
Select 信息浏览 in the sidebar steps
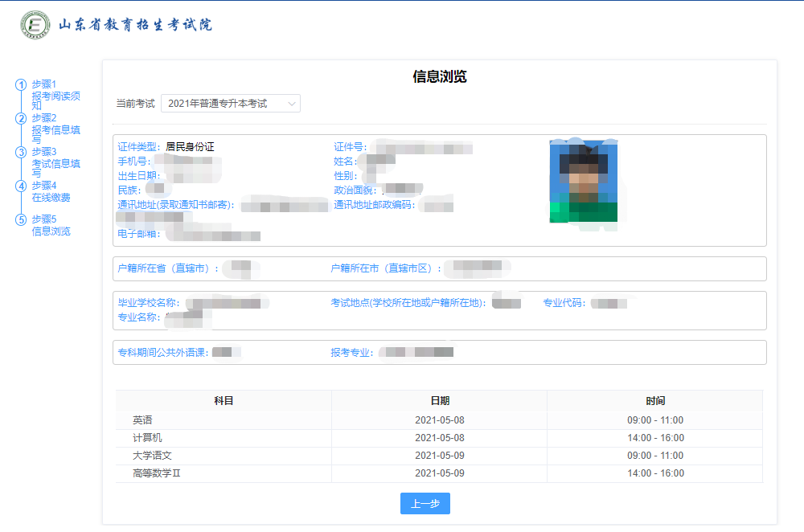[51, 231]
